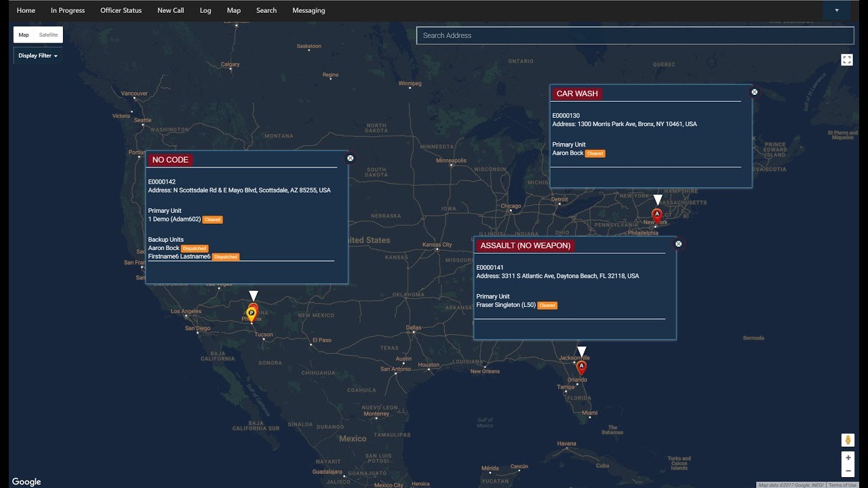Click the Cleared badge beside 1 Demo (Adam602)
The width and height of the screenshot is (868, 488).
(212, 220)
